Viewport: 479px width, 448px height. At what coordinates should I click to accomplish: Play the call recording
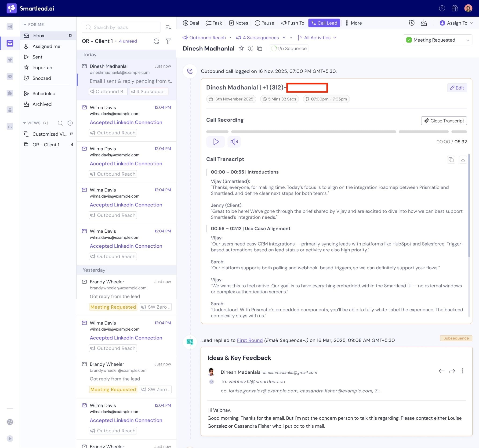pyautogui.click(x=216, y=142)
